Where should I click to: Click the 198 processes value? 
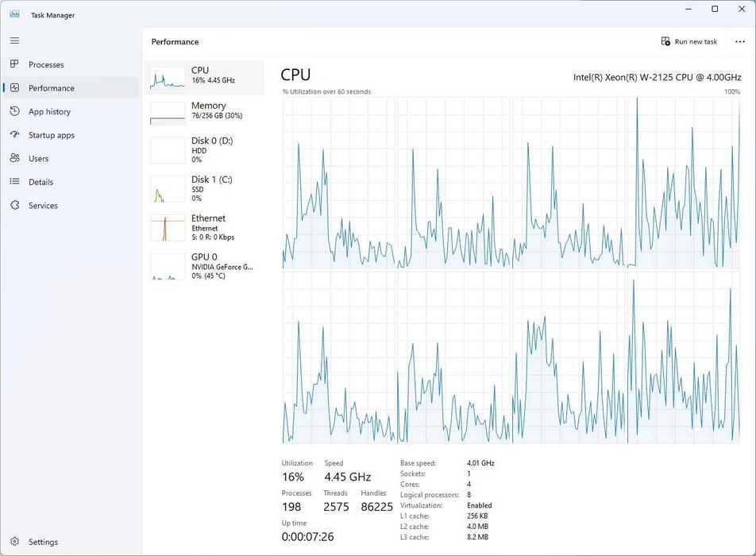point(291,507)
